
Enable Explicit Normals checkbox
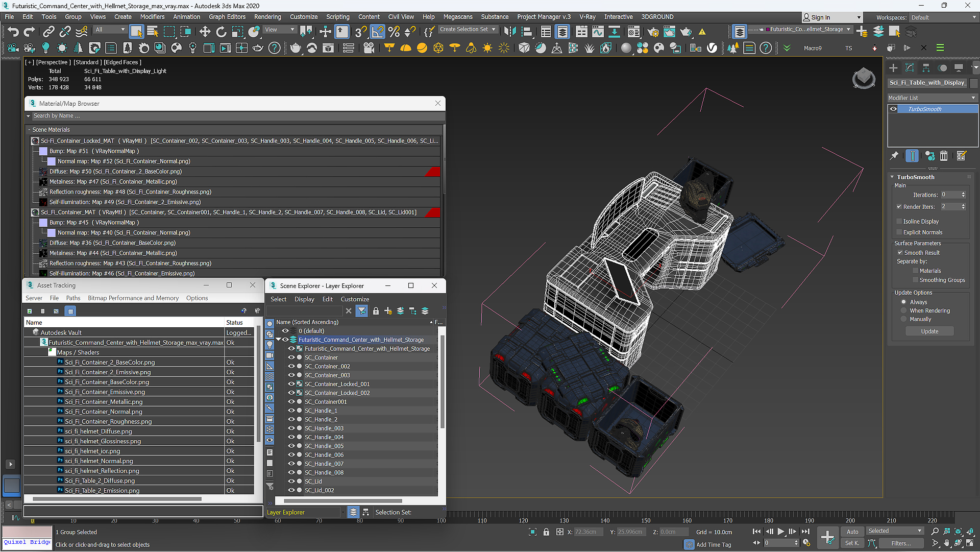[x=899, y=231]
